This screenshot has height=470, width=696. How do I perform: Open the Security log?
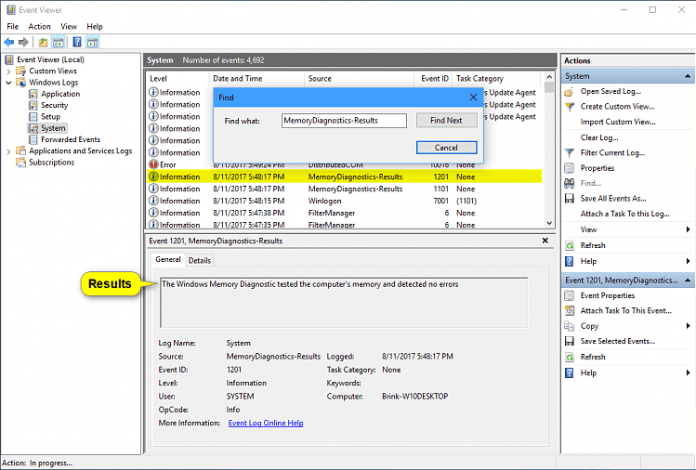pos(54,105)
